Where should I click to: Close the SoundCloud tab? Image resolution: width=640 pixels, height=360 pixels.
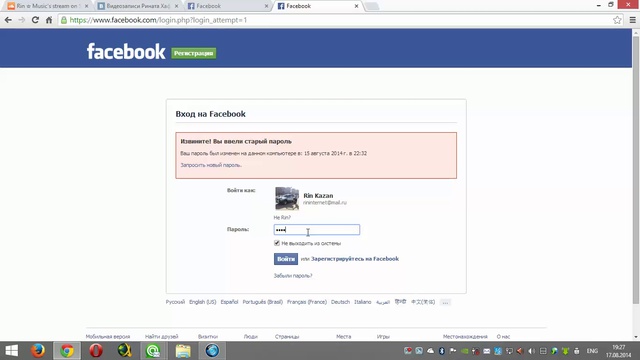(86, 6)
